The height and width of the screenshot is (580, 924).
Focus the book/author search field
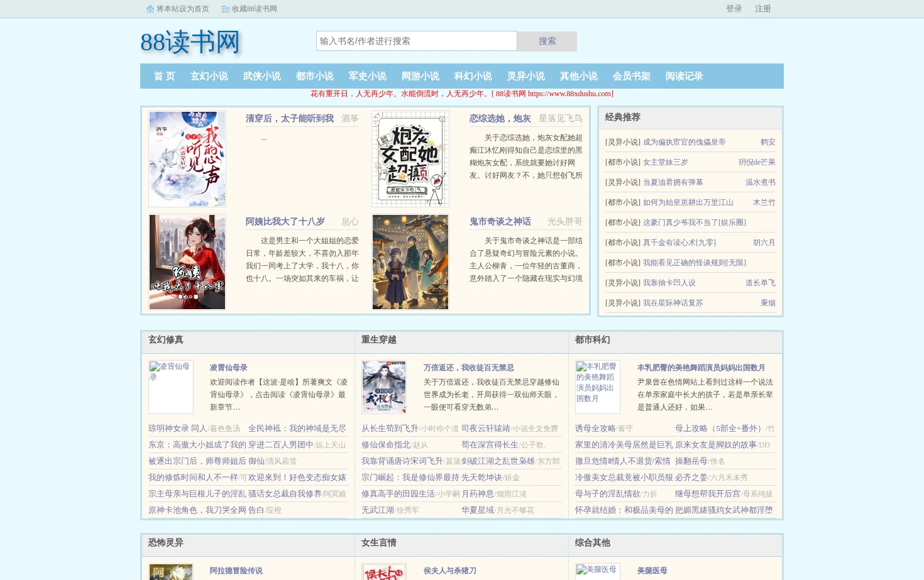(417, 41)
